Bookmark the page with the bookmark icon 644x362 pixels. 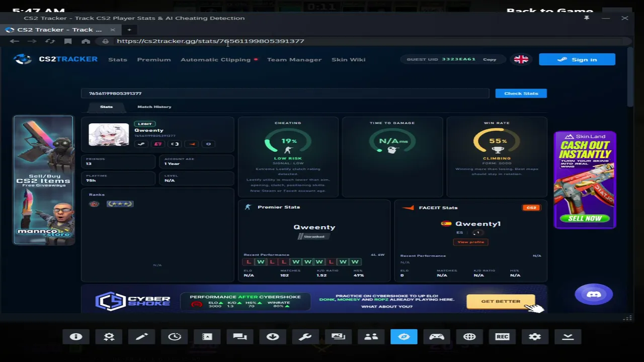pyautogui.click(x=68, y=41)
